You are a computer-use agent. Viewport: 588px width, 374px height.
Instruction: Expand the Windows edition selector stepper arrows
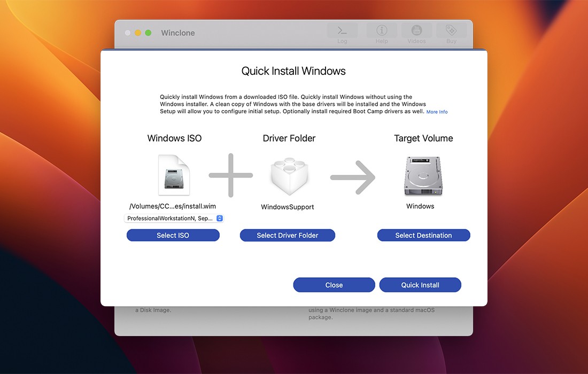tap(219, 218)
